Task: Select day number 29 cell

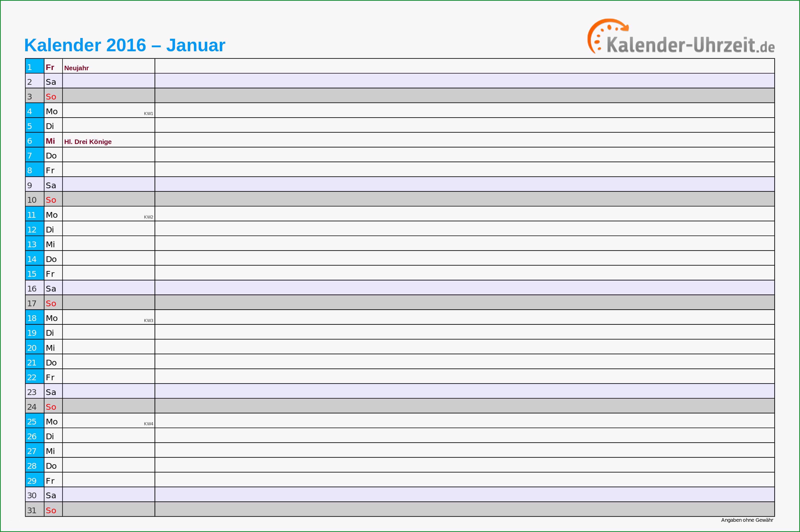Action: click(x=34, y=480)
